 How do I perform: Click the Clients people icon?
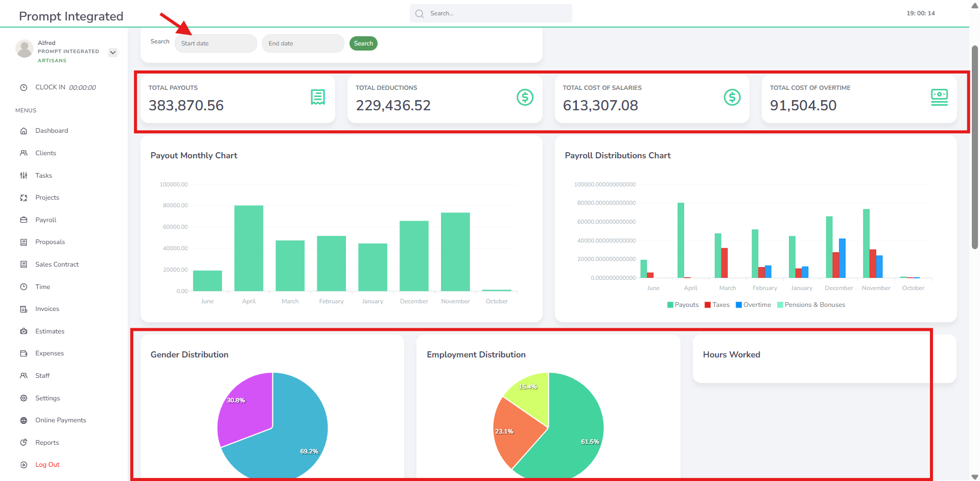pos(24,153)
